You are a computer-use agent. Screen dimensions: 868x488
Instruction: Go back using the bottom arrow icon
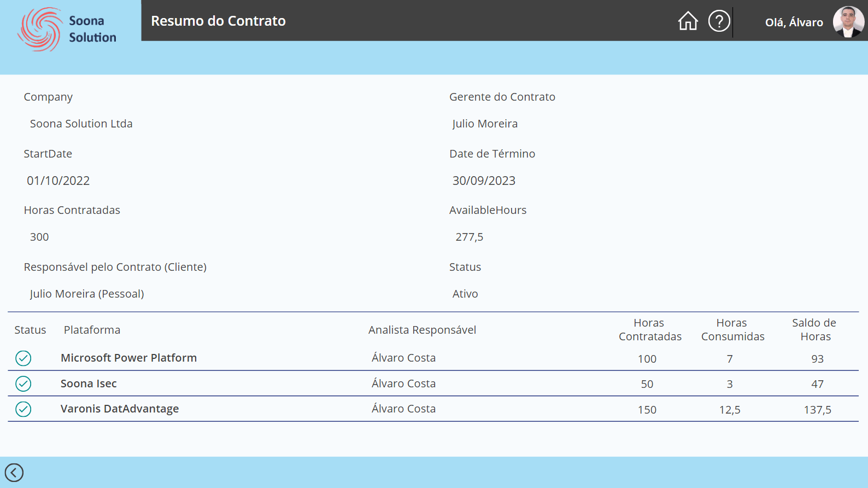14,472
